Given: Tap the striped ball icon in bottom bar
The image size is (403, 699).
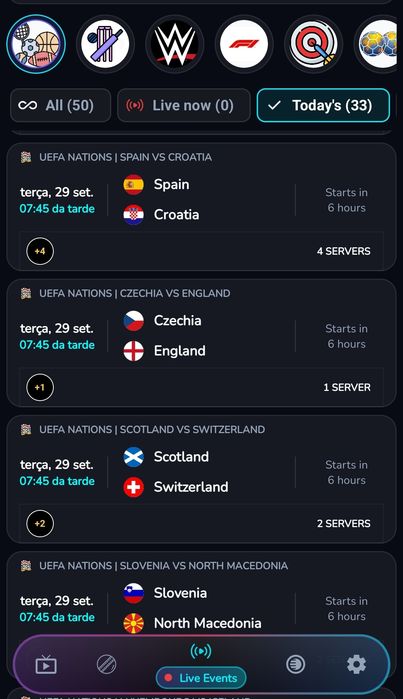Looking at the screenshot, I should [107, 665].
